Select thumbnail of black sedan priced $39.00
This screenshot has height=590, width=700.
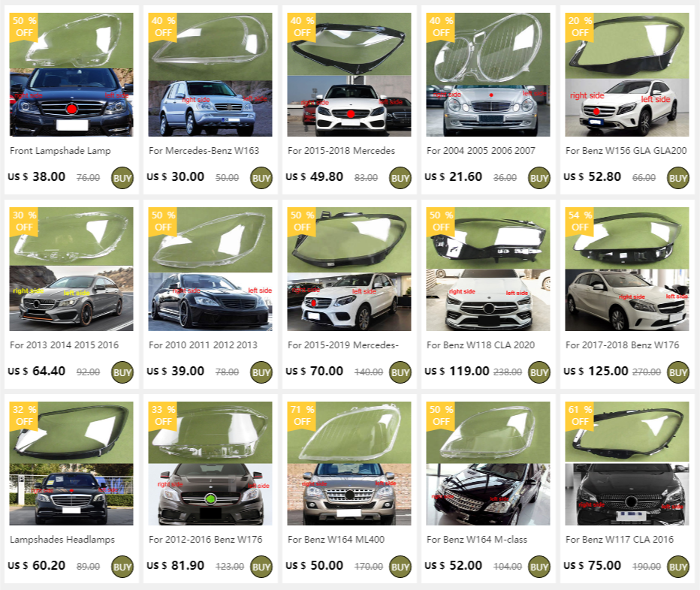tap(210, 269)
